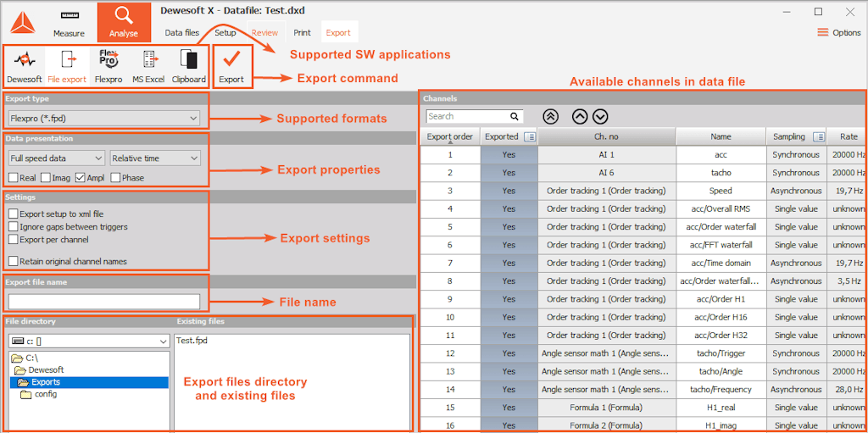Select existing file Test.fpd

192,341
